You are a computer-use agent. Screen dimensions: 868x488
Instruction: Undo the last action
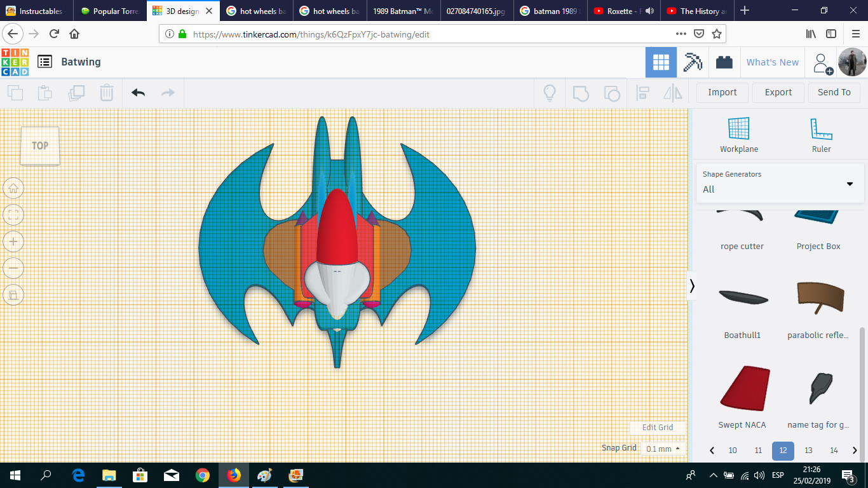click(137, 93)
